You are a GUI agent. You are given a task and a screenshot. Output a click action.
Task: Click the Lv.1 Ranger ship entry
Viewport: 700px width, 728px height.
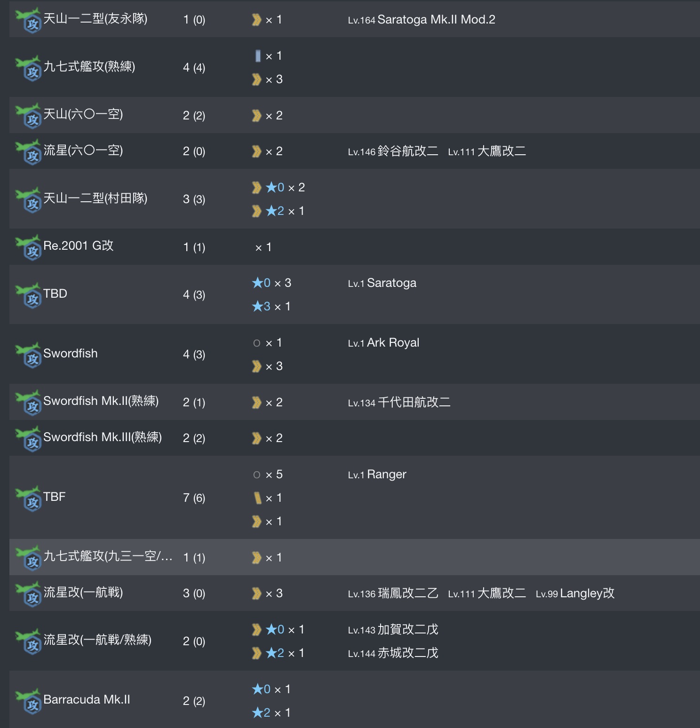click(x=377, y=475)
